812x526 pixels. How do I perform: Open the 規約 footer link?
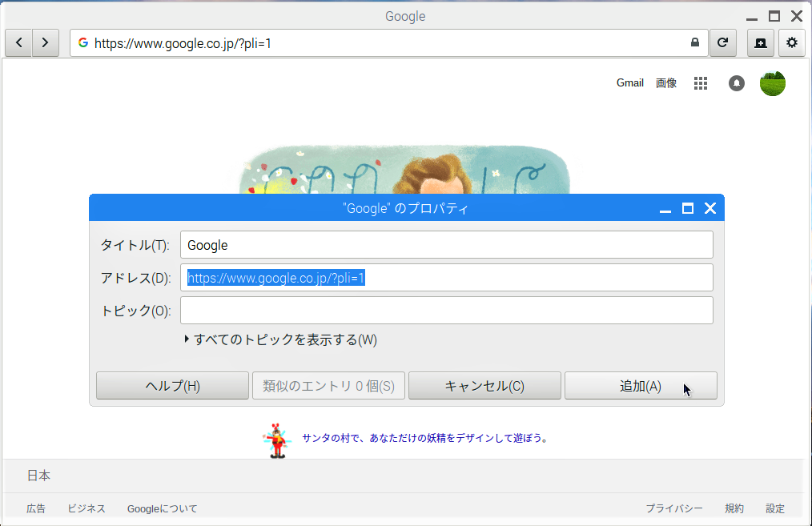[734, 508]
